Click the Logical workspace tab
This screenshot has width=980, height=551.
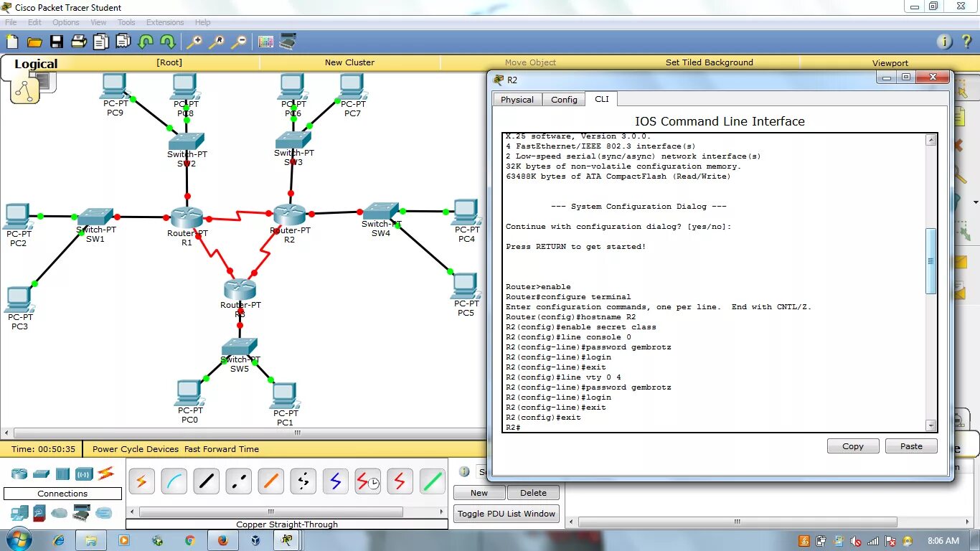click(x=36, y=64)
